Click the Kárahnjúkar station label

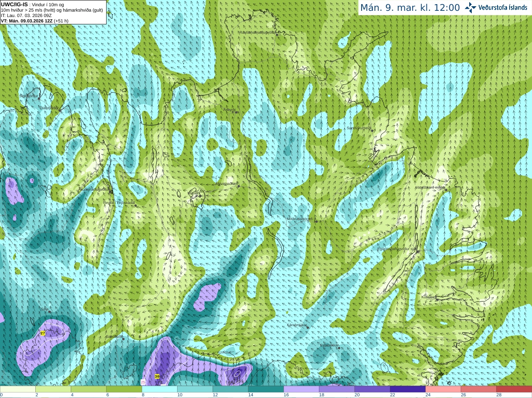[x=297, y=325]
